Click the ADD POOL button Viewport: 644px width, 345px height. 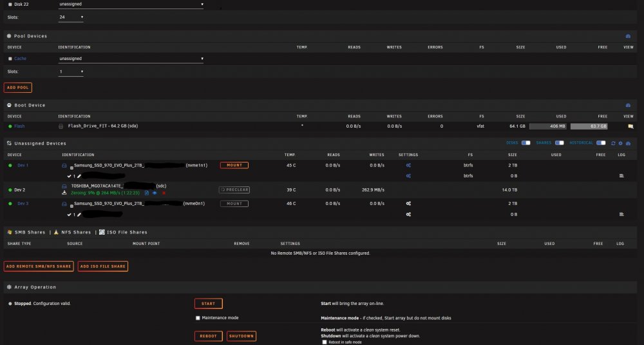[17, 88]
